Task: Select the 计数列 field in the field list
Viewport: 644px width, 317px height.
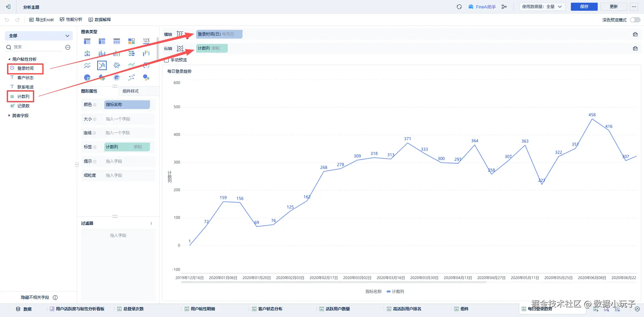Action: 23,97
